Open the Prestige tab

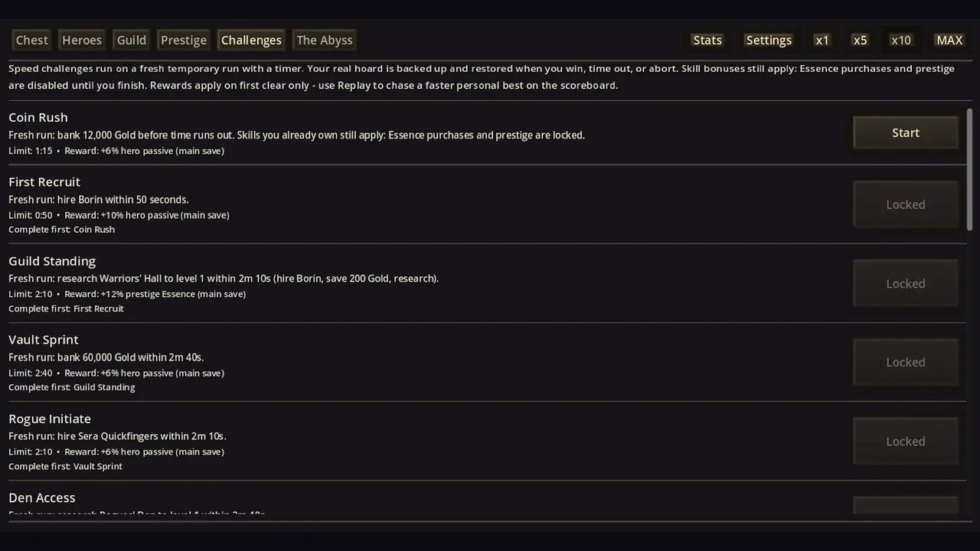[x=184, y=40]
